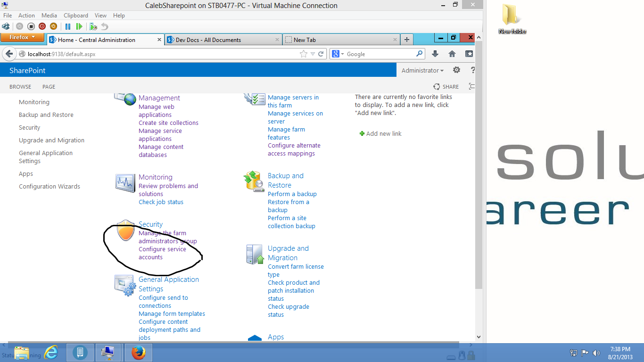
Task: Open the File menu of VM Connection
Action: click(x=8, y=16)
